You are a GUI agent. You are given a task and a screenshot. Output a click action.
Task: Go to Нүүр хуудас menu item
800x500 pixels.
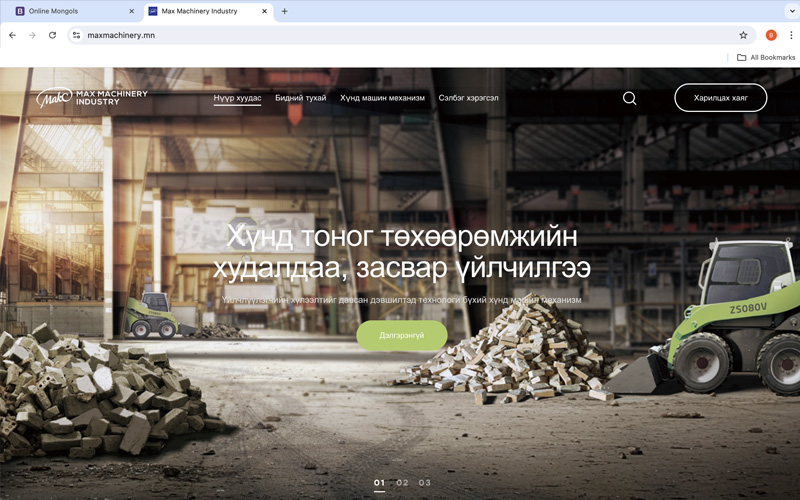point(237,98)
